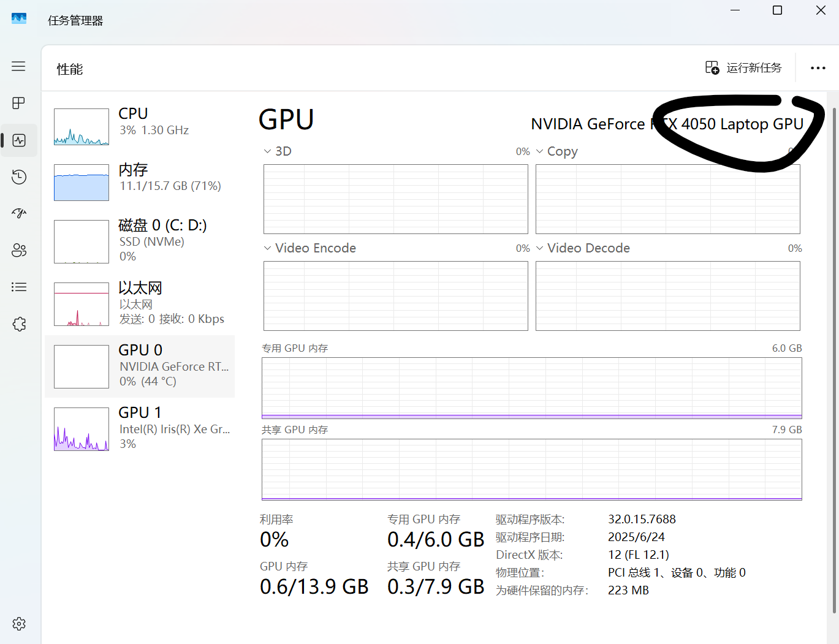839x644 pixels.
Task: Open Startup apps speedometer icon
Action: [x=19, y=213]
